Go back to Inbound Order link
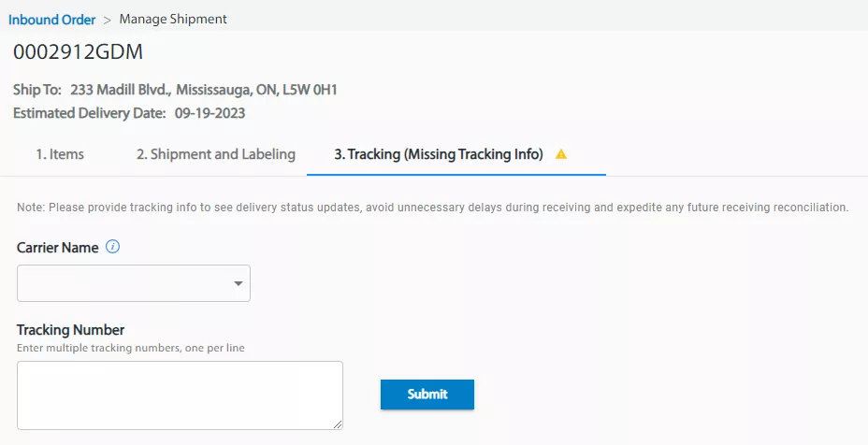This screenshot has width=868, height=445. point(52,19)
